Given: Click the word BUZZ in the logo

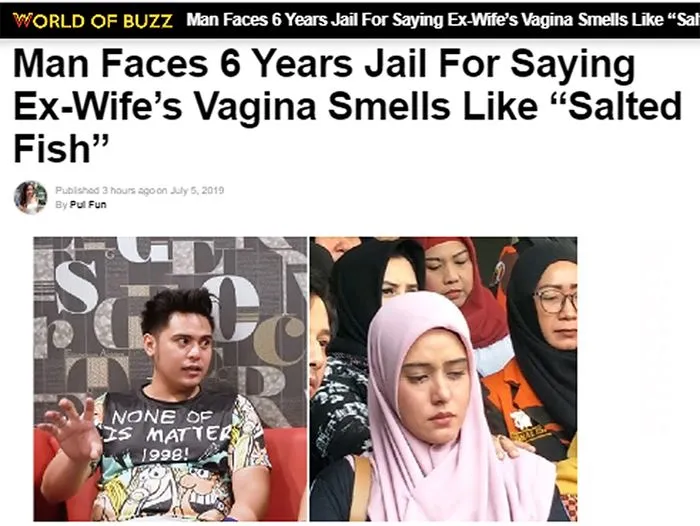Looking at the screenshot, I should [148, 21].
